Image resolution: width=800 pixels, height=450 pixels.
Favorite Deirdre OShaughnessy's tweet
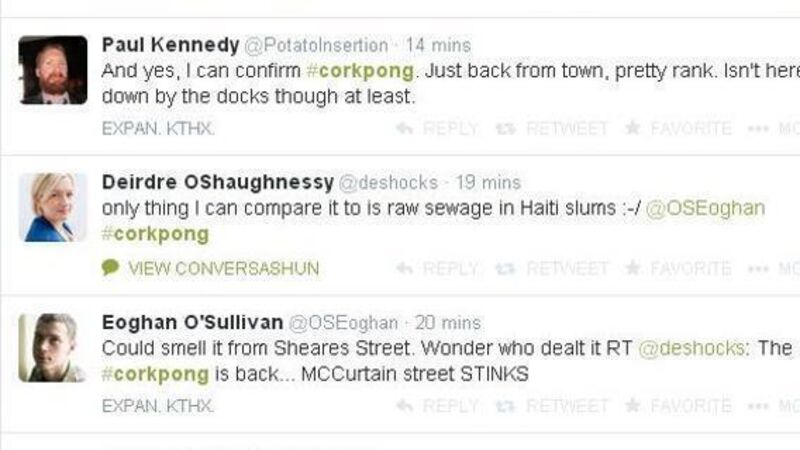point(677,268)
